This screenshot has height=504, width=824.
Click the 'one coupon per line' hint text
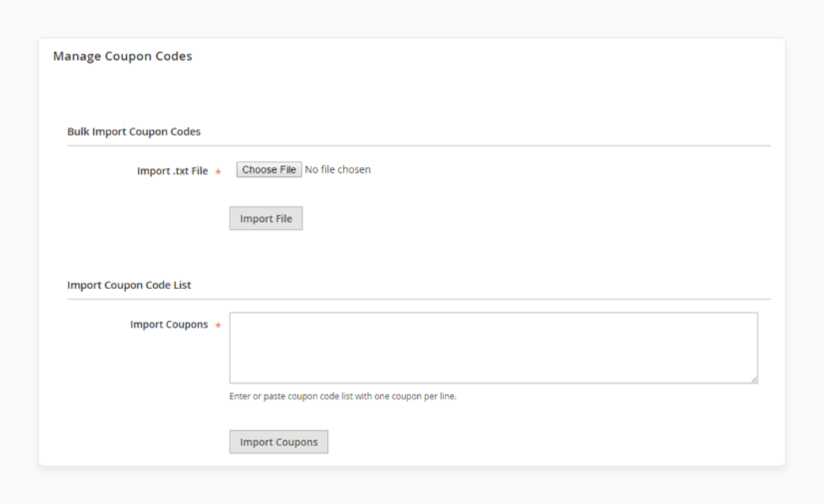(x=342, y=396)
